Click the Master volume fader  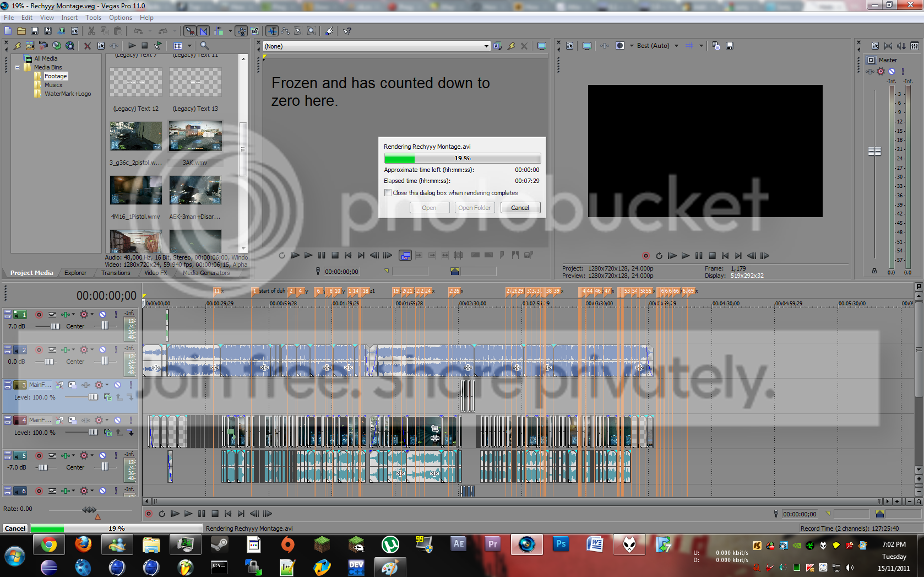pyautogui.click(x=874, y=151)
